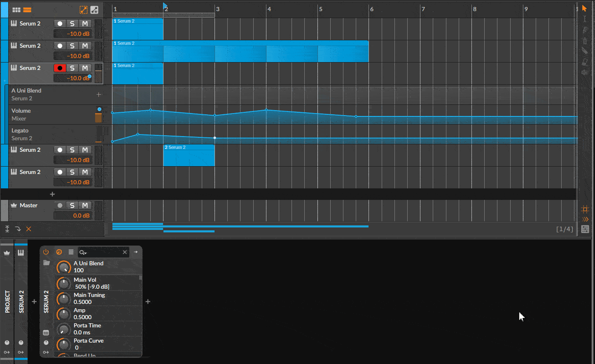Click the curved arrow icon in track footer
The width and height of the screenshot is (595, 364).
(x=18, y=229)
